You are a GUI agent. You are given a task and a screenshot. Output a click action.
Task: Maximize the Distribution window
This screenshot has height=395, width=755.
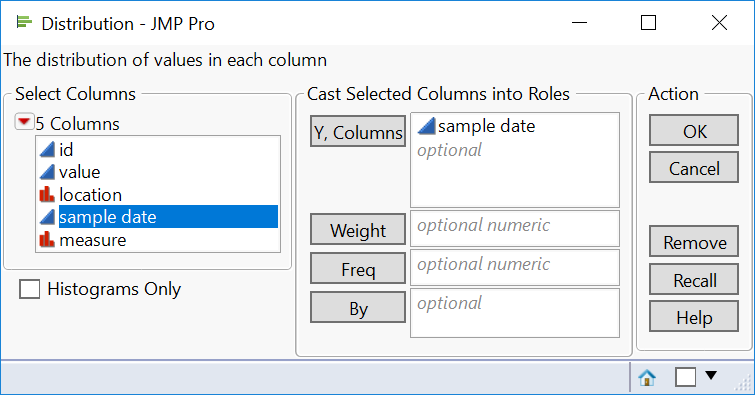tap(648, 23)
